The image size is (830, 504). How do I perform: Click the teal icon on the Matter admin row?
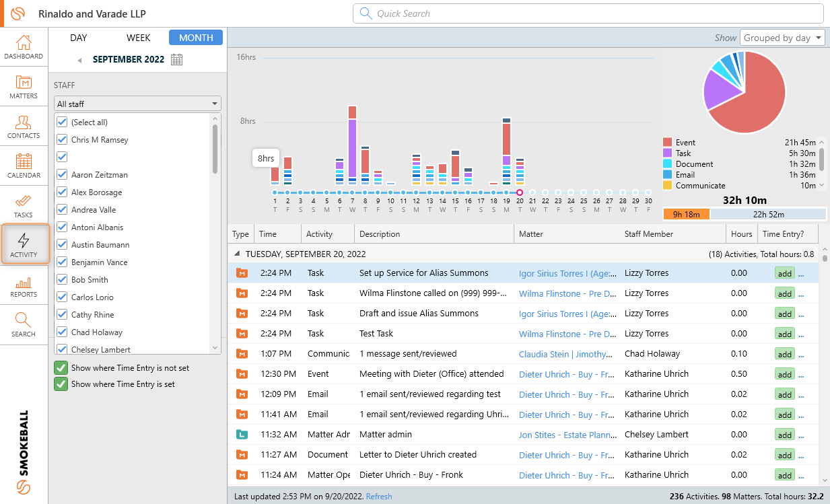242,435
